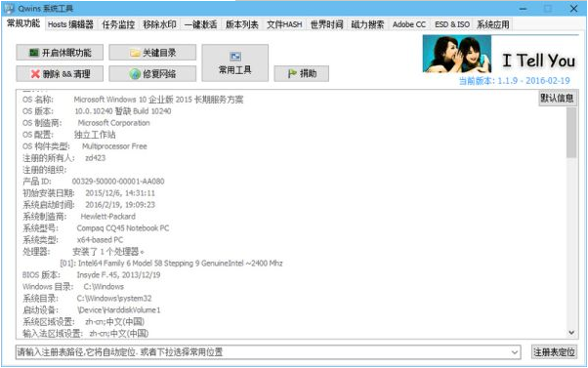Click the green flag 捐助 button
Image resolution: width=588 pixels, height=368 pixels.
tap(302, 73)
